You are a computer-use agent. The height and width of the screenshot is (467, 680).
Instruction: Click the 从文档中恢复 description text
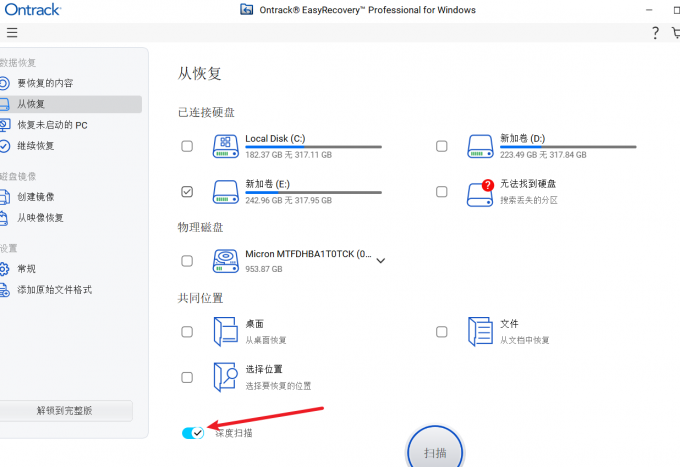pos(525,340)
